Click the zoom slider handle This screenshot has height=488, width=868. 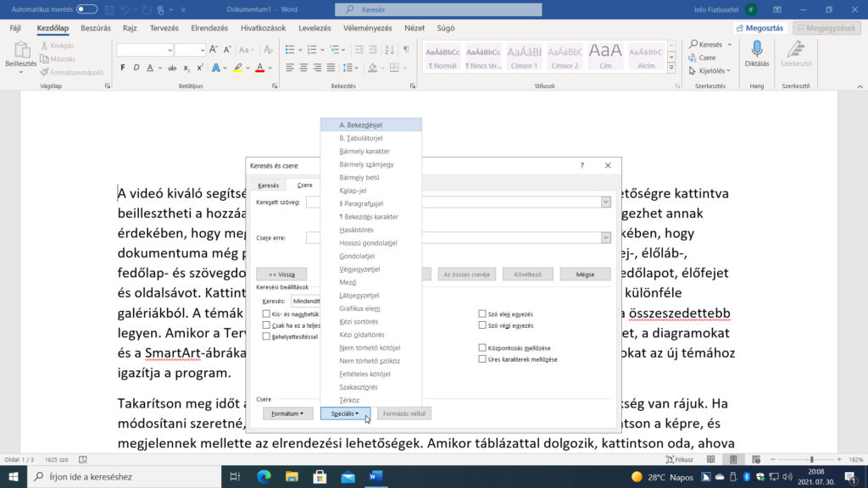[811, 459]
